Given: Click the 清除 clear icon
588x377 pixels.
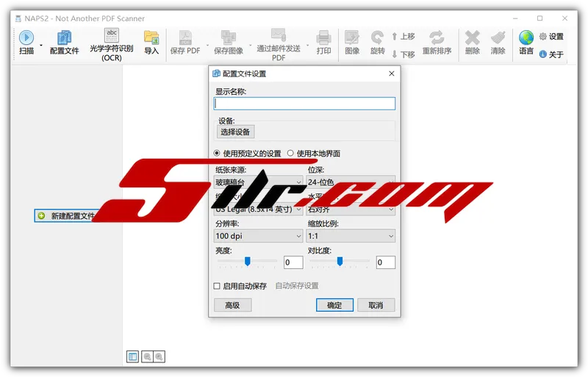Looking at the screenshot, I should [x=498, y=43].
